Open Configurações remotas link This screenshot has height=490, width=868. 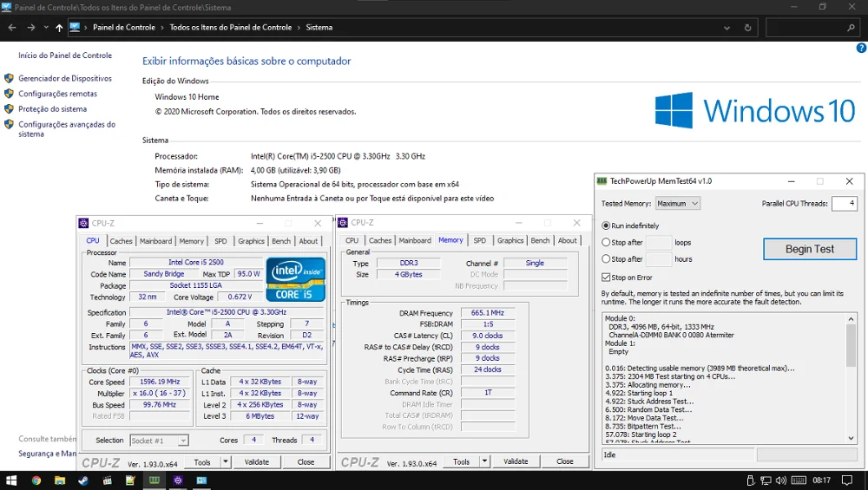click(x=57, y=94)
